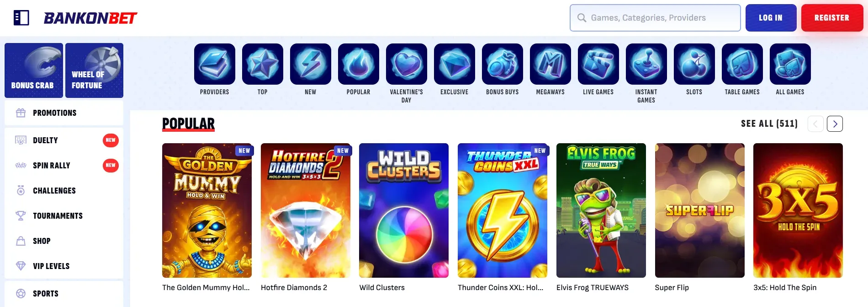Open the Live Games icon
Image resolution: width=868 pixels, height=307 pixels.
[x=598, y=64]
